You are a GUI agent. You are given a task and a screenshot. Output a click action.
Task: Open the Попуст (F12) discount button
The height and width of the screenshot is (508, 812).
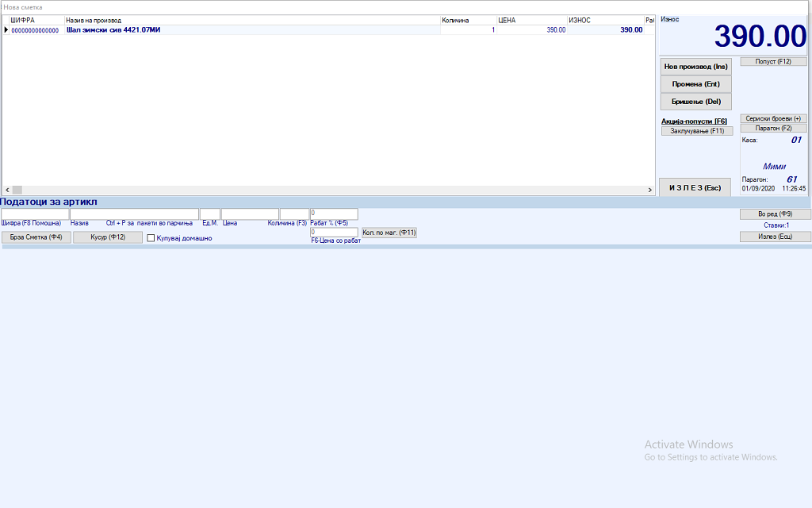[773, 61]
